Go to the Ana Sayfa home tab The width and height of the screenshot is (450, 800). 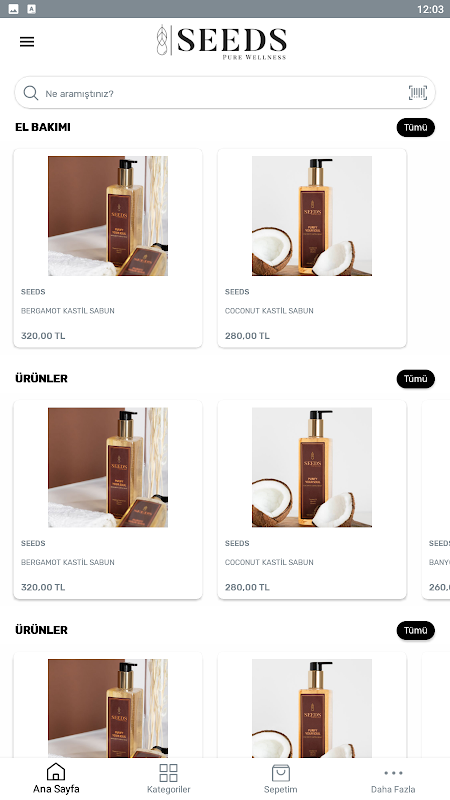[56, 779]
